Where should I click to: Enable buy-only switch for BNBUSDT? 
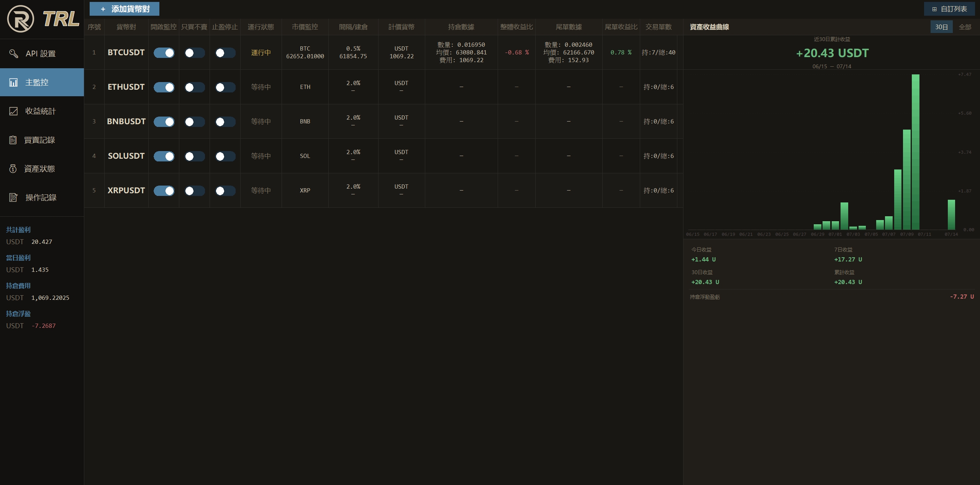pos(195,122)
